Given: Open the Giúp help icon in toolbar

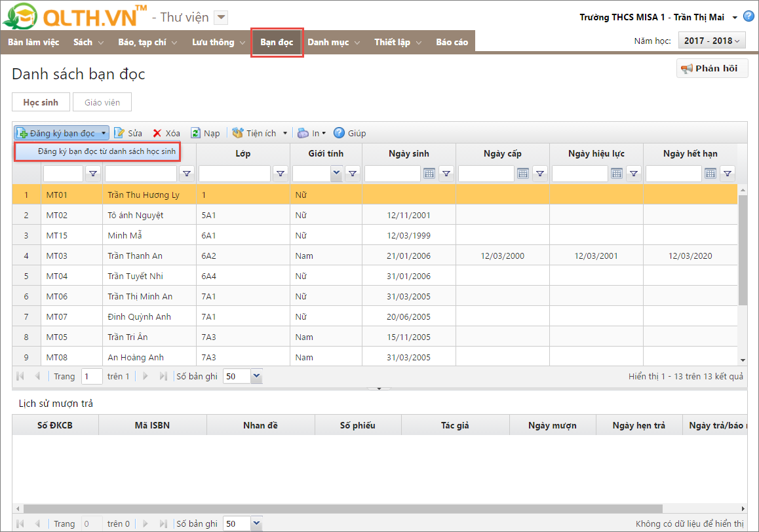Looking at the screenshot, I should pos(339,133).
